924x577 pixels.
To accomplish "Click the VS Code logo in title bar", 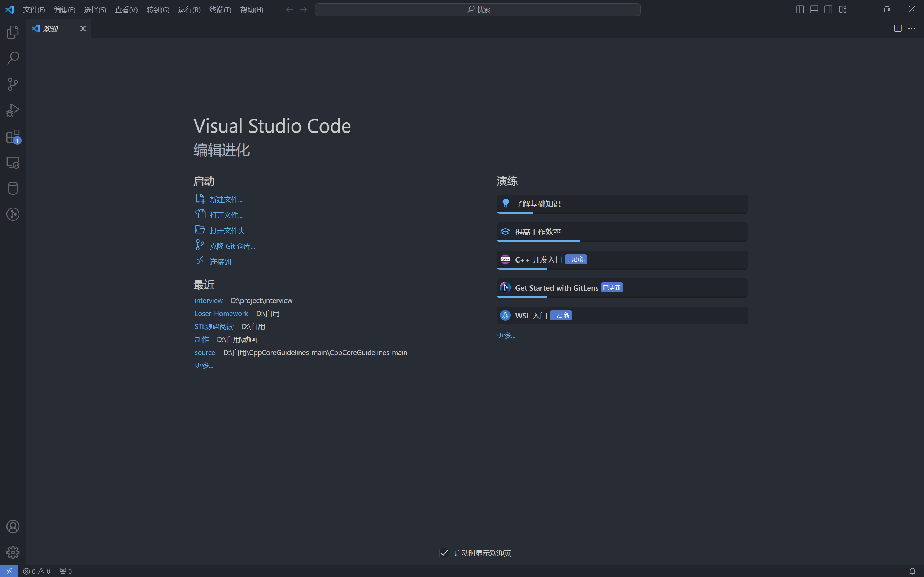I will tap(10, 9).
